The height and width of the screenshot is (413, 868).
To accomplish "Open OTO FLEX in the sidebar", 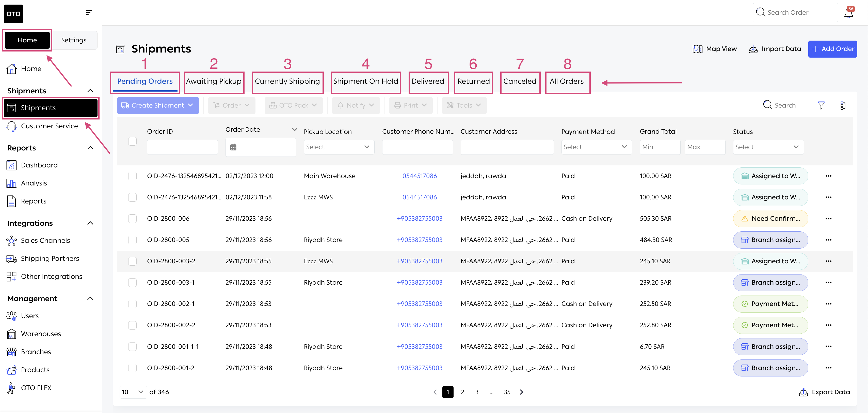I will tap(36, 388).
